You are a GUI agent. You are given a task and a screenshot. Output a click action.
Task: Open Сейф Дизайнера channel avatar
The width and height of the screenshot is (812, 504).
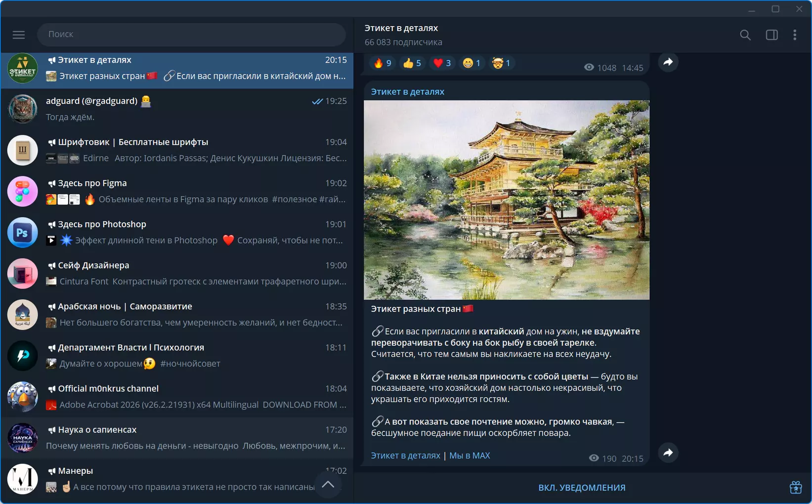pos(23,273)
